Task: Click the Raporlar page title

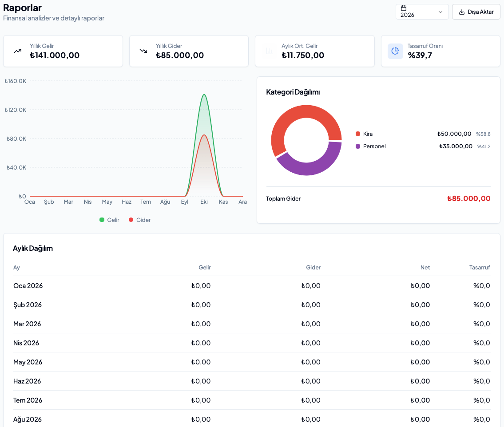Action: pos(23,8)
